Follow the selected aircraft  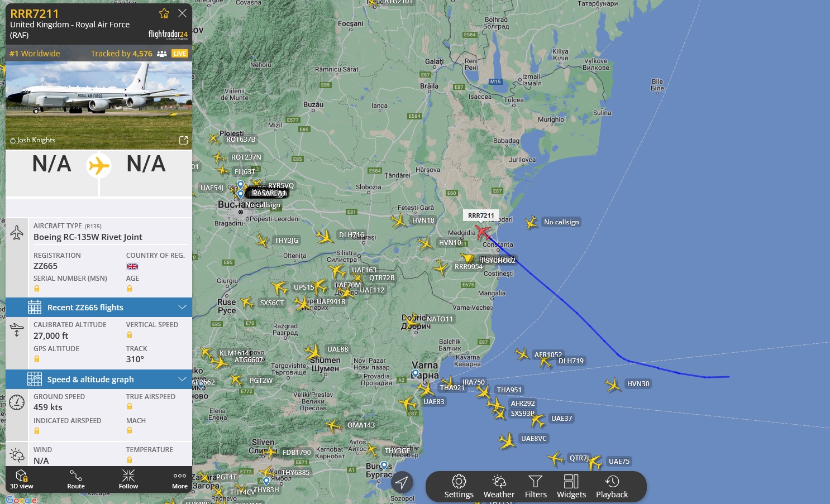[128, 479]
